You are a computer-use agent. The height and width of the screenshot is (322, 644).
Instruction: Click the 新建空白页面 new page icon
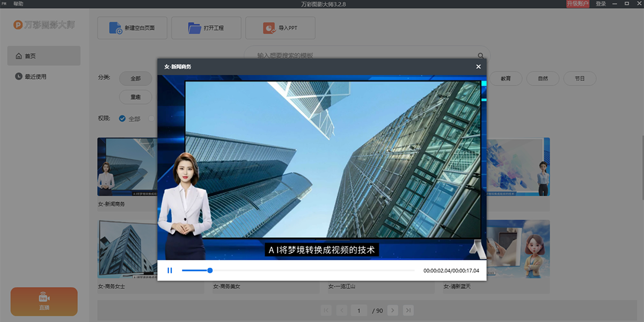(x=115, y=28)
